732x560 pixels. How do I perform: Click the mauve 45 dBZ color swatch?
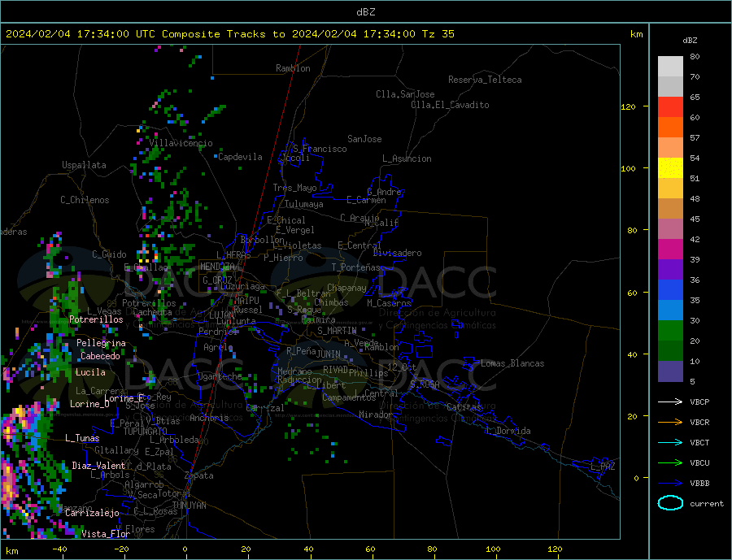tap(670, 228)
